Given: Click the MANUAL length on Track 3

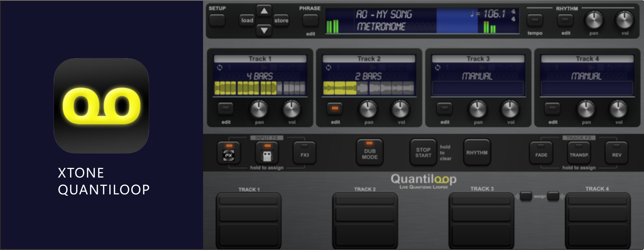Looking at the screenshot, I should [x=477, y=76].
